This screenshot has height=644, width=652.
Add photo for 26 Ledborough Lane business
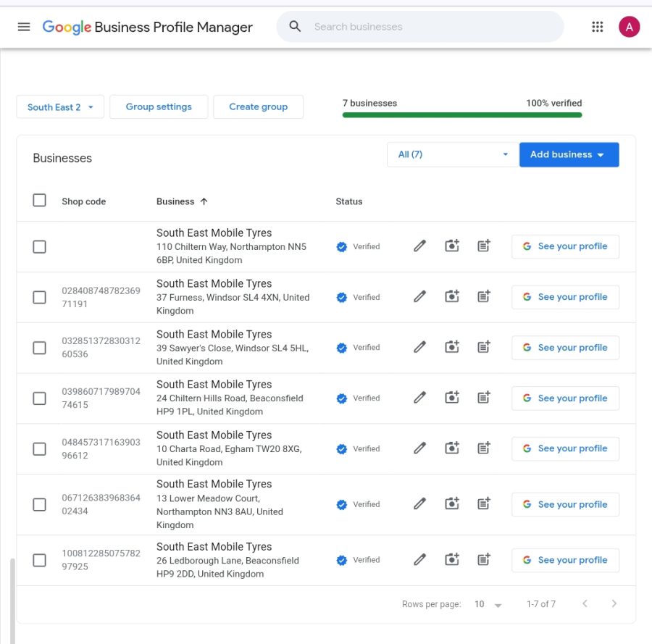(452, 559)
